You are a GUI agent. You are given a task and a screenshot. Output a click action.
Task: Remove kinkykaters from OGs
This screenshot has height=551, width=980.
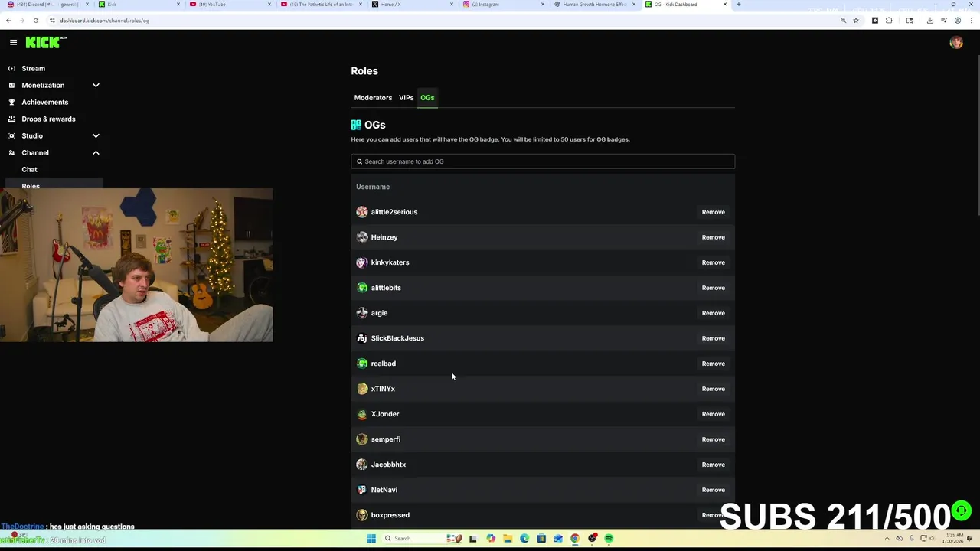click(713, 262)
